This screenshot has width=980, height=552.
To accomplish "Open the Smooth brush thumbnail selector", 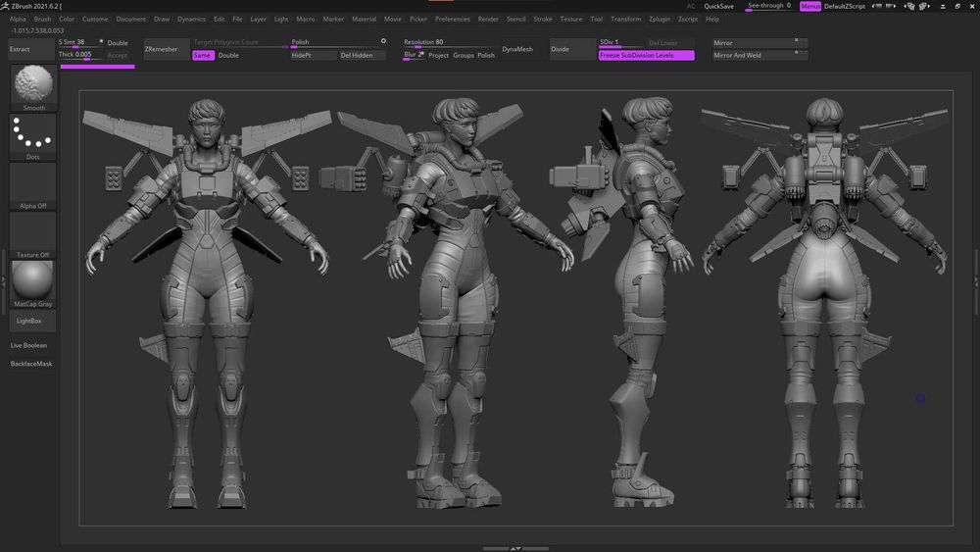I will 33,87.
